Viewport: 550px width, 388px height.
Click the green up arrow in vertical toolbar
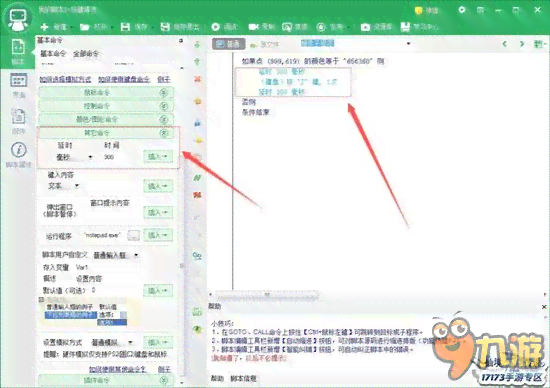pyautogui.click(x=197, y=61)
